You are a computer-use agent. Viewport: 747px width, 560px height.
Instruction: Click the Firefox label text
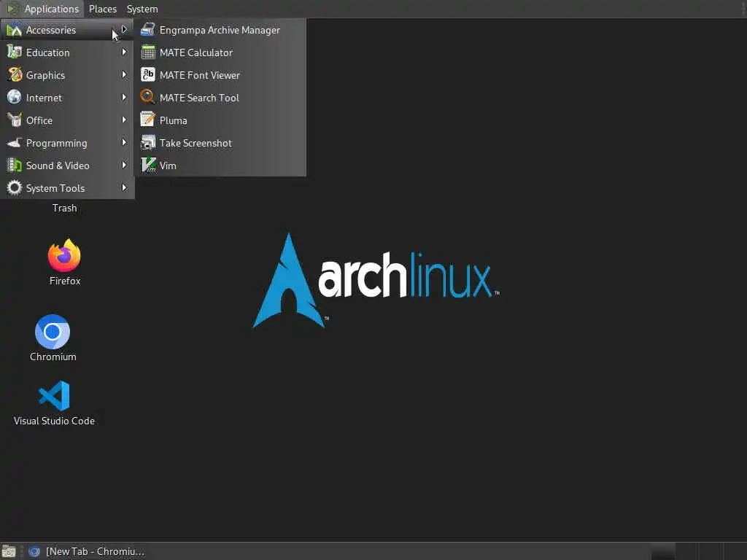(x=65, y=281)
